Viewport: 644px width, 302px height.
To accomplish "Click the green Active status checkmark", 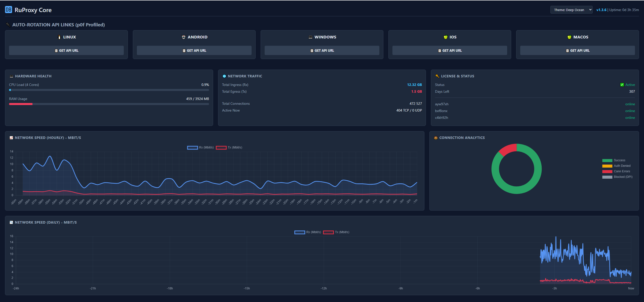I will (622, 85).
